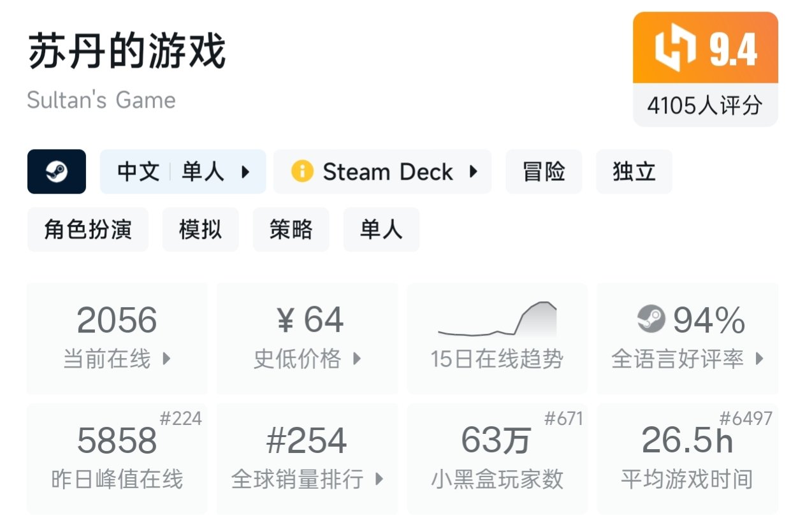805x532 pixels.
Task: Select the 角色扮演 genre tag
Action: point(88,229)
